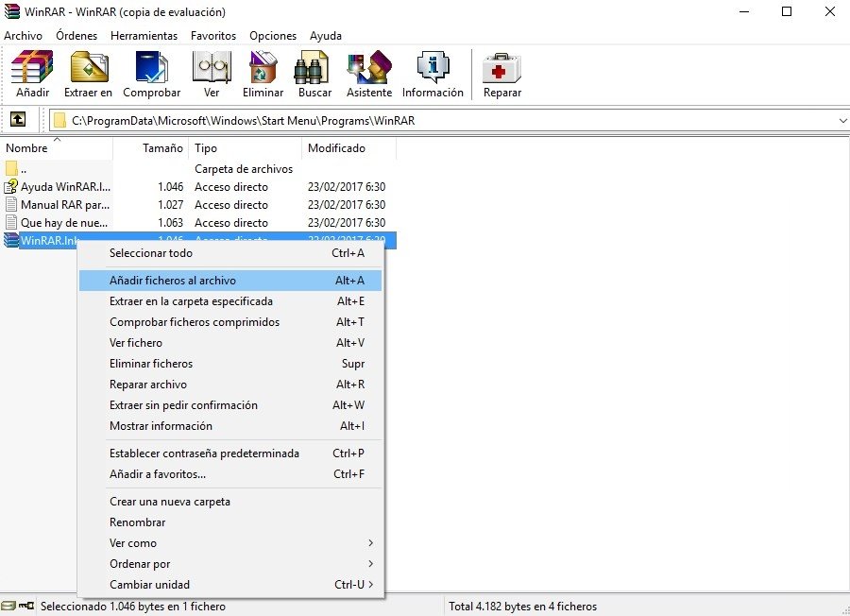The height and width of the screenshot is (616, 850).
Task: Click the address path field
Action: point(444,120)
